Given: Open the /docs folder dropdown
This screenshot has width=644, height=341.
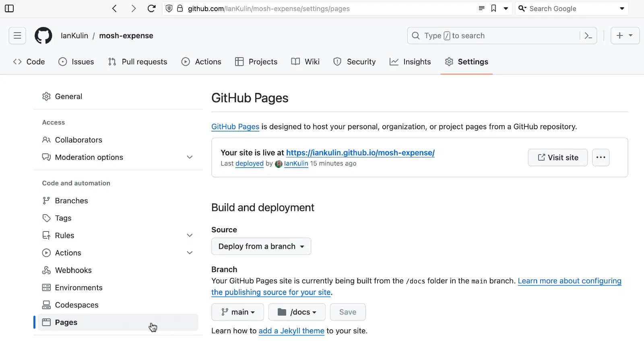Looking at the screenshot, I should (297, 312).
